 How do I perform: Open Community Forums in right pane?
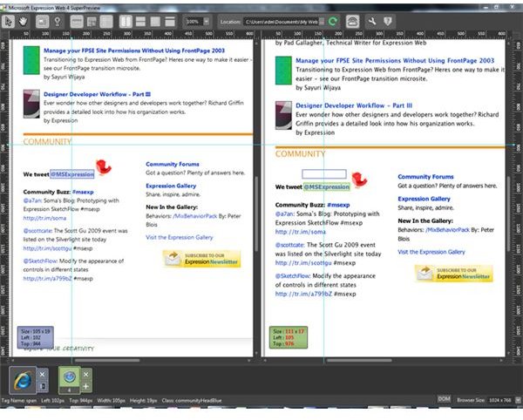(425, 177)
